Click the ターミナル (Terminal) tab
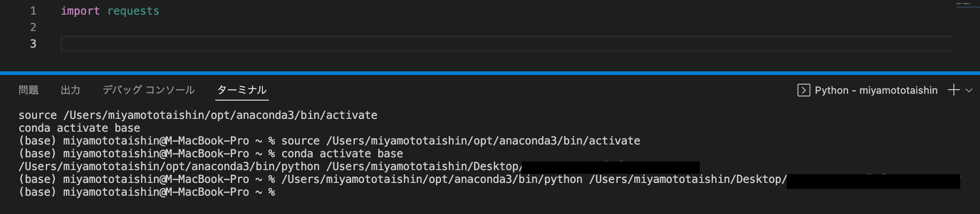 (x=242, y=90)
